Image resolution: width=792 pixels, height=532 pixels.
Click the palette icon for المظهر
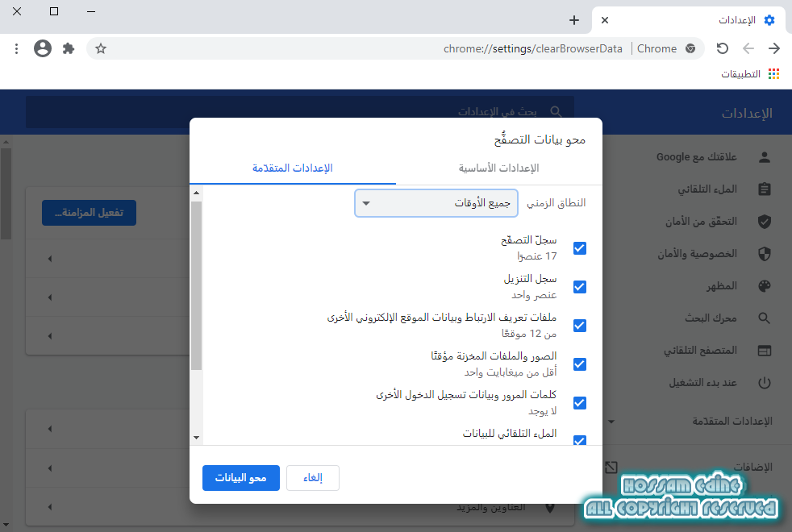click(765, 286)
